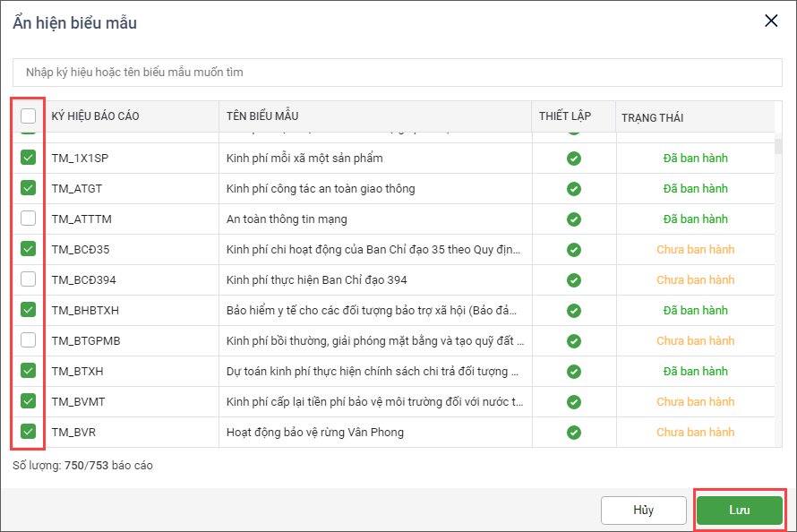Uncheck the TM_1X1SP report checkbox
The height and width of the screenshot is (532, 797).
(x=29, y=158)
